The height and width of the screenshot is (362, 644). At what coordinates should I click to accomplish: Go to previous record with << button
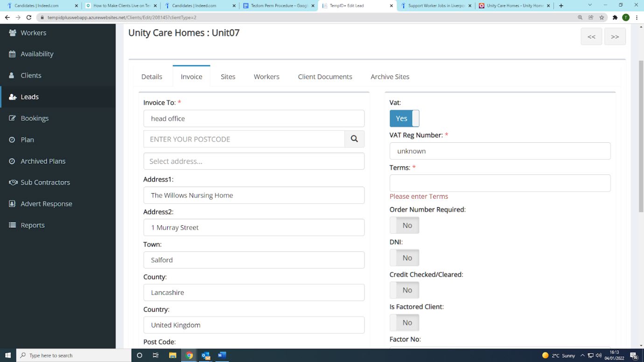coord(591,36)
